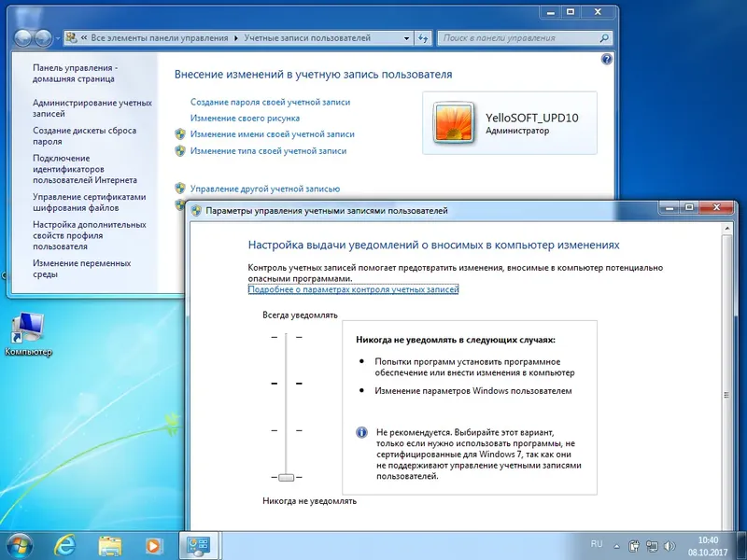Image resolution: width=747 pixels, height=560 pixels.
Task: Click the power plug icon in tray
Action: click(x=633, y=546)
